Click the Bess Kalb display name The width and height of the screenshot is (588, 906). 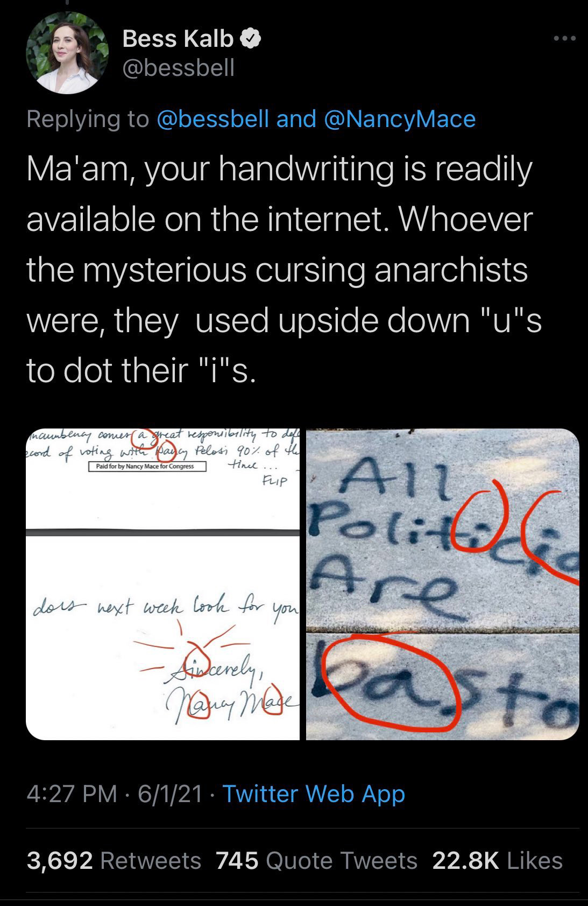(x=178, y=39)
